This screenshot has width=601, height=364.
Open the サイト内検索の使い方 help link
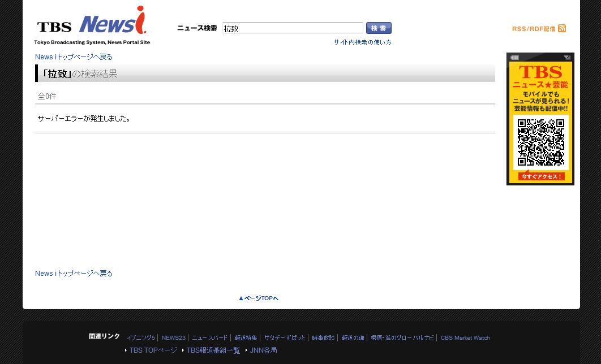tap(362, 42)
